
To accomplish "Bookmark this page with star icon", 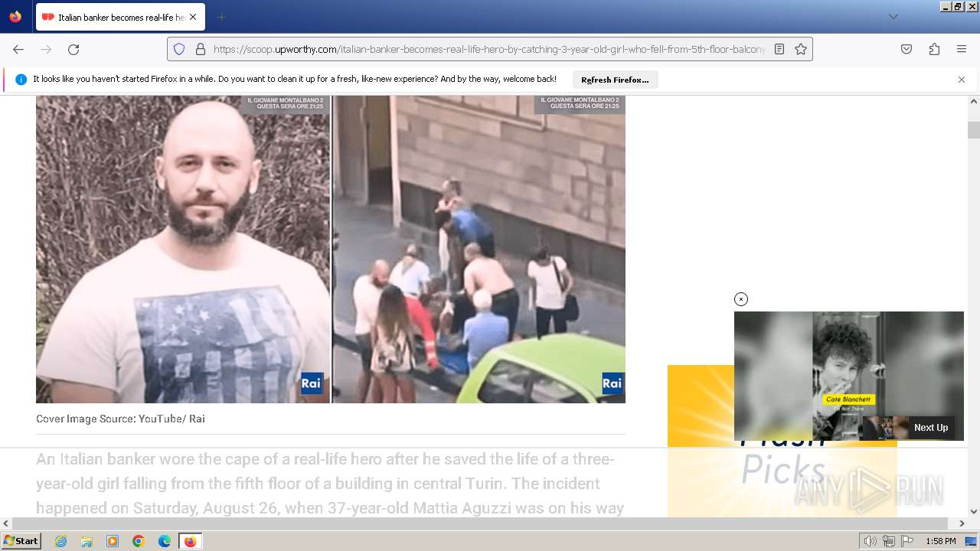I will pyautogui.click(x=801, y=49).
